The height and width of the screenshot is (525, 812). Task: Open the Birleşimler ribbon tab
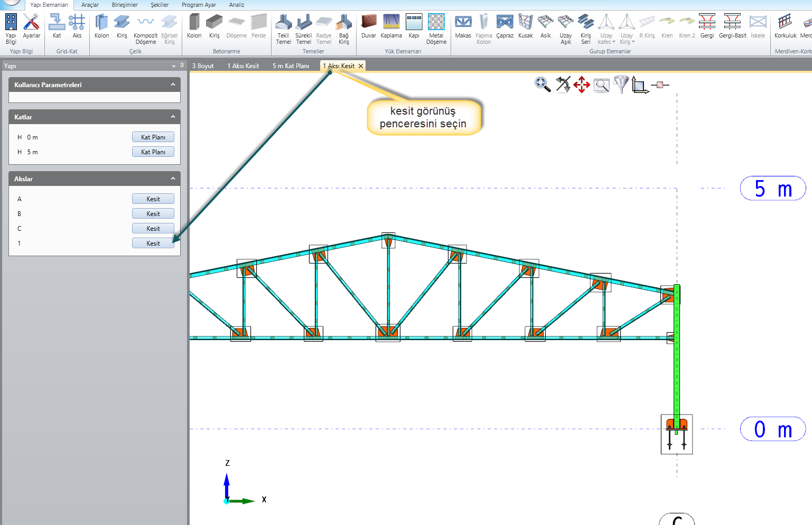pos(125,5)
